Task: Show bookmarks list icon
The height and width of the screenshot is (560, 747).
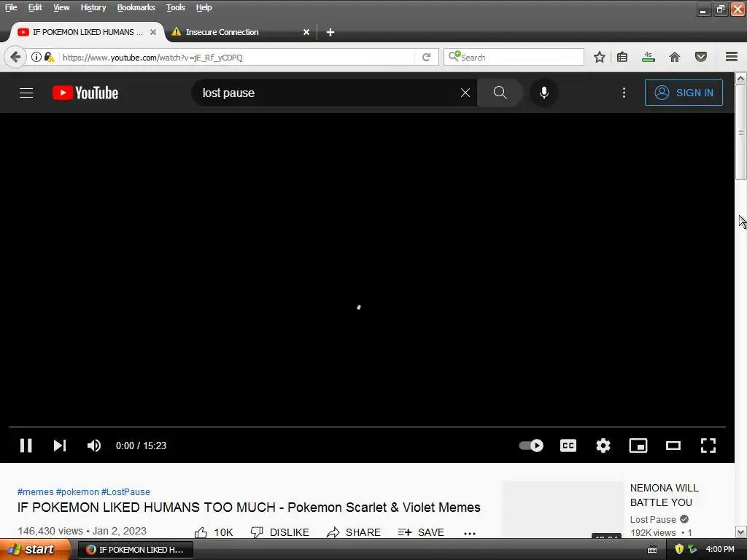Action: tap(622, 57)
